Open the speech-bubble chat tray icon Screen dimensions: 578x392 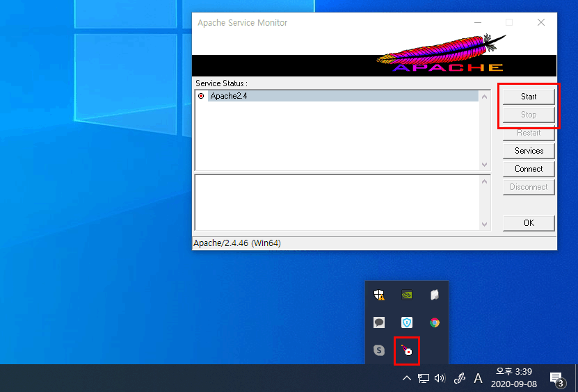click(x=379, y=322)
